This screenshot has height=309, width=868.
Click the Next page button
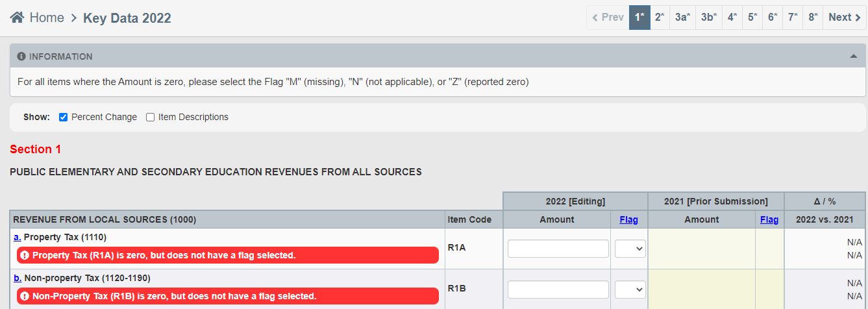(x=845, y=18)
